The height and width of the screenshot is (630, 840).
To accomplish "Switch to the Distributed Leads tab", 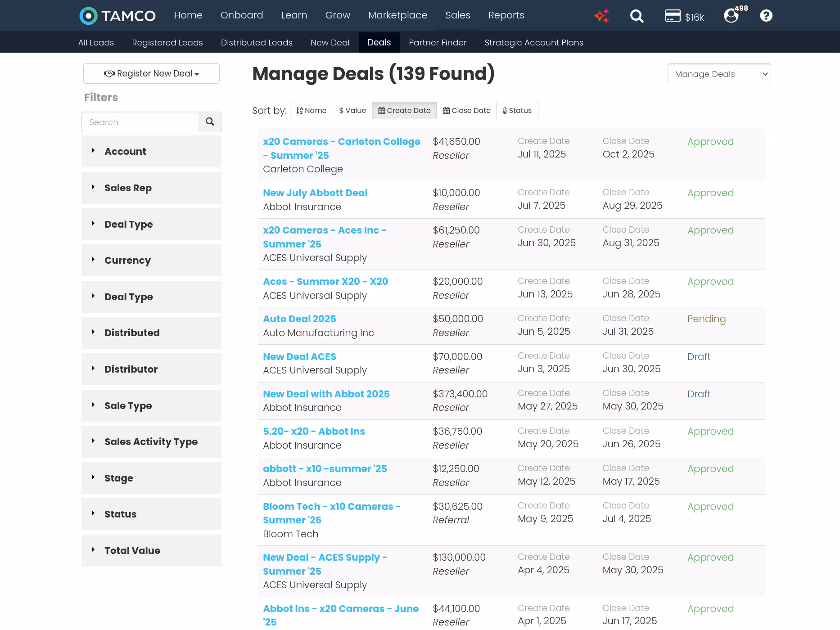I will (257, 43).
